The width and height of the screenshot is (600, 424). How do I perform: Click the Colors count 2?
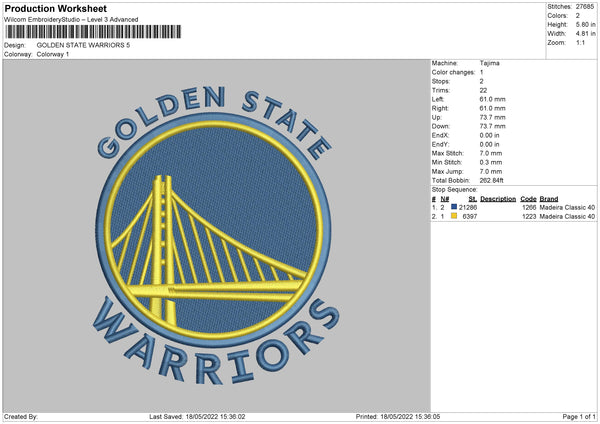578,16
